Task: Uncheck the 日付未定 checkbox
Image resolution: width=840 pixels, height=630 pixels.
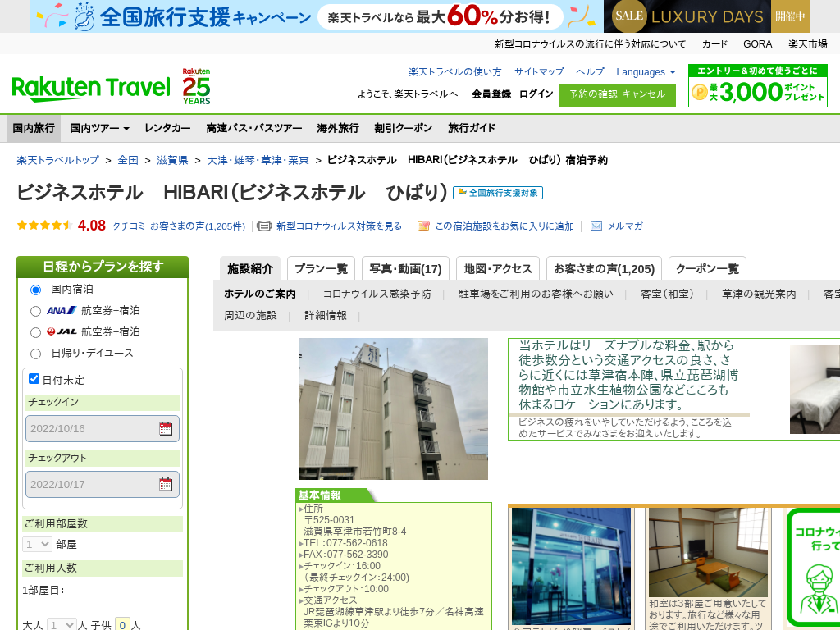Action: 34,379
